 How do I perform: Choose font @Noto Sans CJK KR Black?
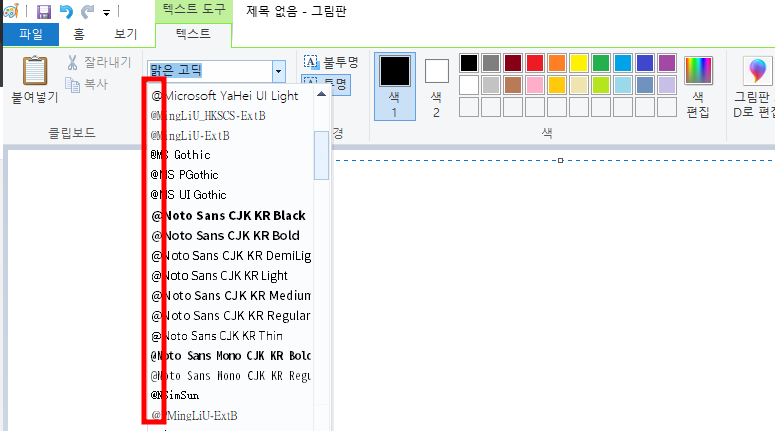coord(230,216)
